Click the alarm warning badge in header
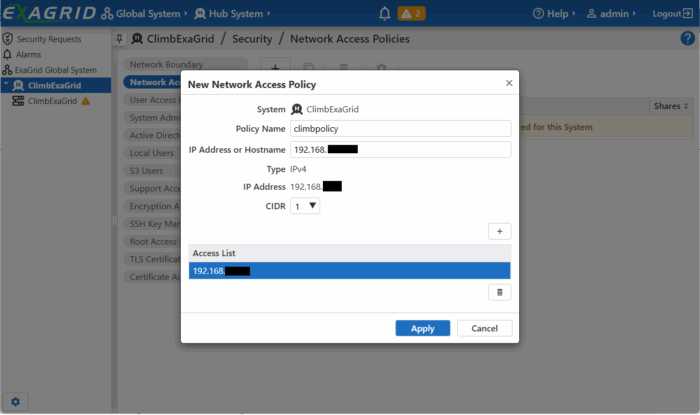 click(x=412, y=14)
